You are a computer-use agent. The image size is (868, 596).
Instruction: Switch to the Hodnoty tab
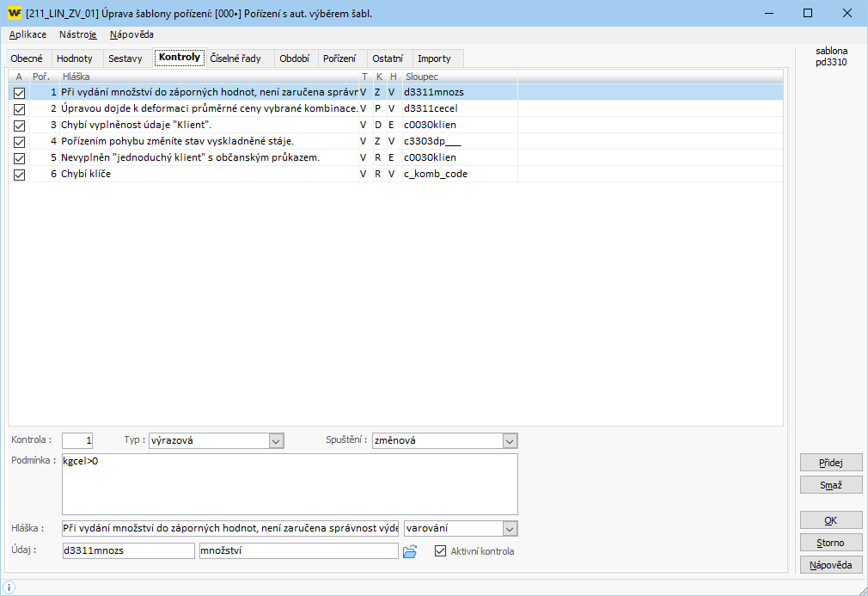point(74,58)
